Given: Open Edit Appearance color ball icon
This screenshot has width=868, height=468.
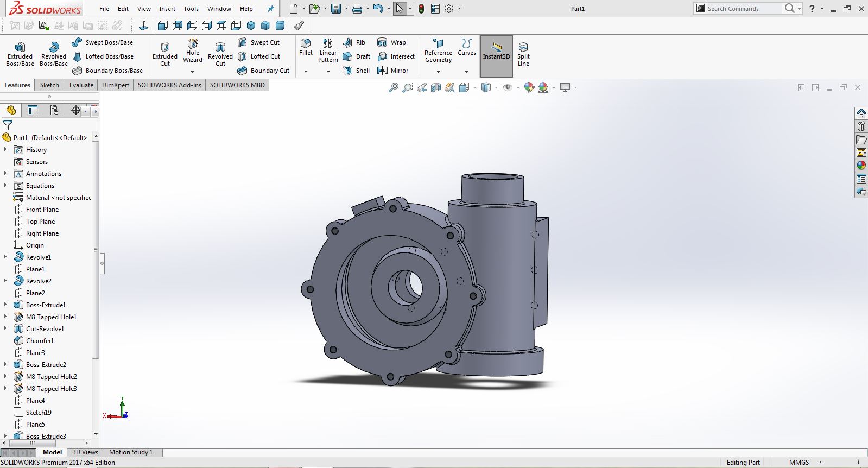Looking at the screenshot, I should (529, 87).
